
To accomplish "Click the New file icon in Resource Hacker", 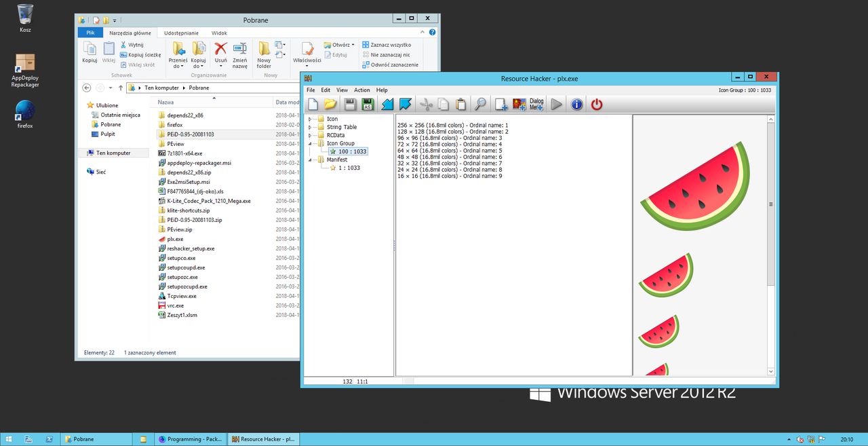I will click(313, 104).
